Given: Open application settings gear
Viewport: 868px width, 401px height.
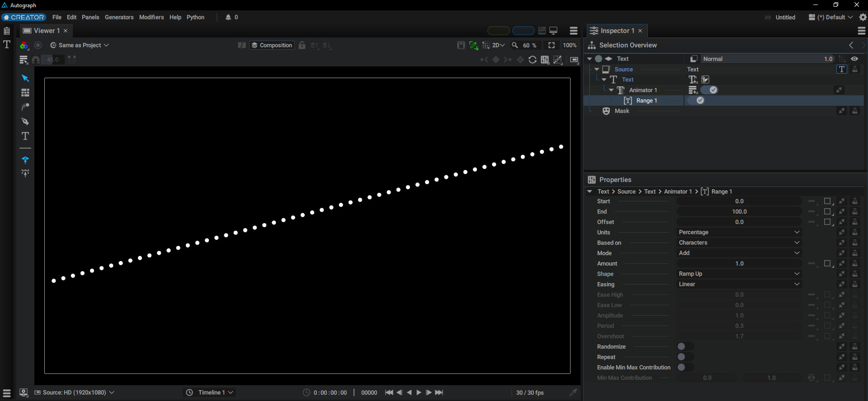Looking at the screenshot, I should (x=863, y=17).
